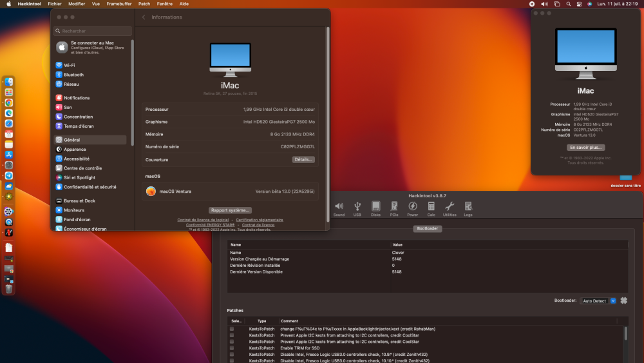Image resolution: width=644 pixels, height=363 pixels.
Task: Check the Fresco Logic USB3.0 10.9 patch
Action: click(x=232, y=355)
